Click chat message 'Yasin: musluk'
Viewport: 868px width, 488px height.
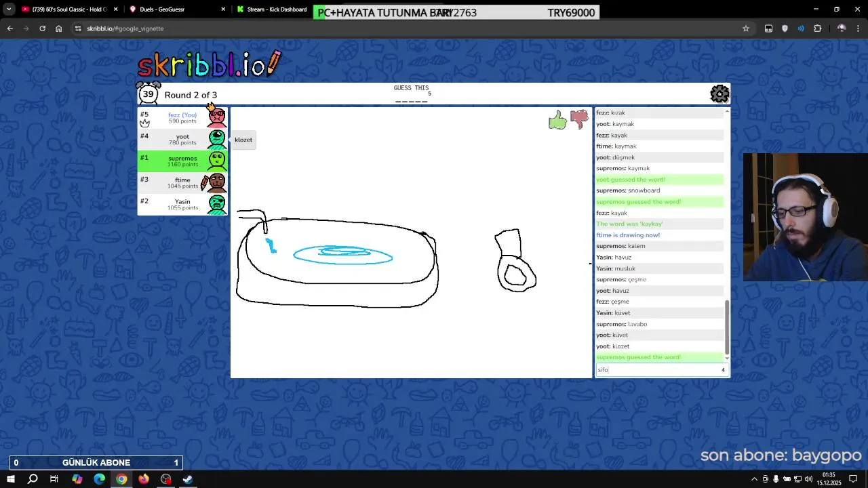click(616, 268)
